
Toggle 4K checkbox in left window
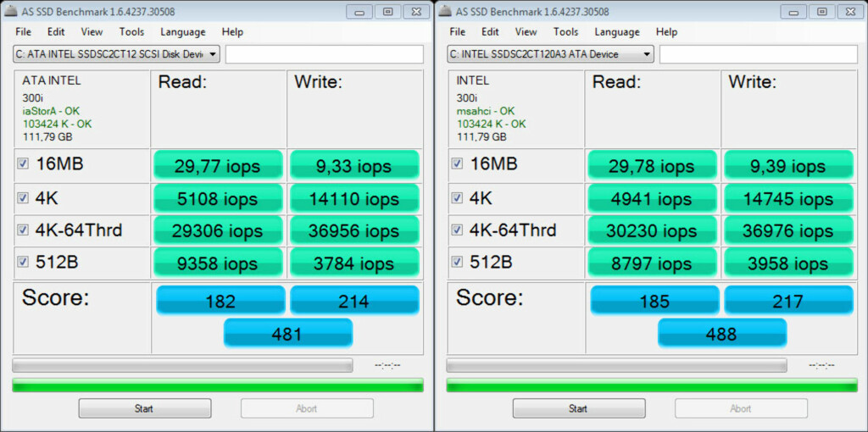point(23,198)
